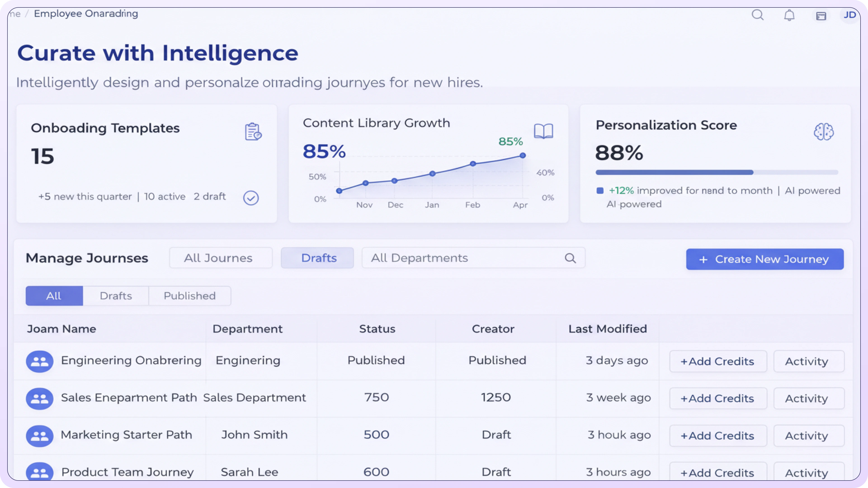Click the Personalization Score progress bar
The width and height of the screenshot is (868, 488).
pyautogui.click(x=717, y=172)
